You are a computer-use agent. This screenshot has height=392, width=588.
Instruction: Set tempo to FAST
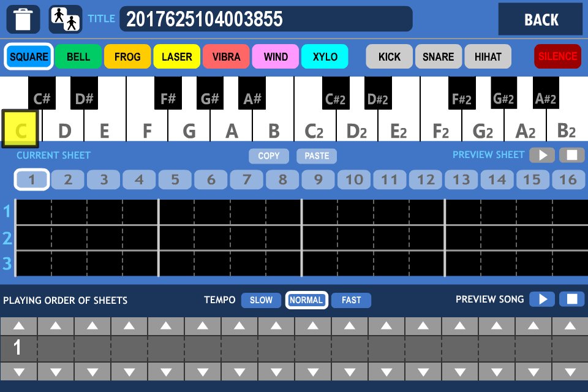[x=351, y=300]
